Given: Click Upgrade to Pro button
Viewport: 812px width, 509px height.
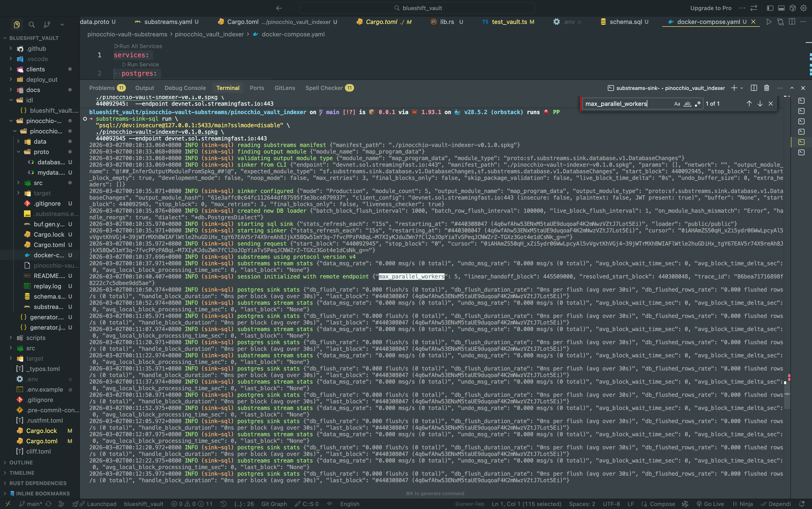Looking at the screenshot, I should pos(711,8).
